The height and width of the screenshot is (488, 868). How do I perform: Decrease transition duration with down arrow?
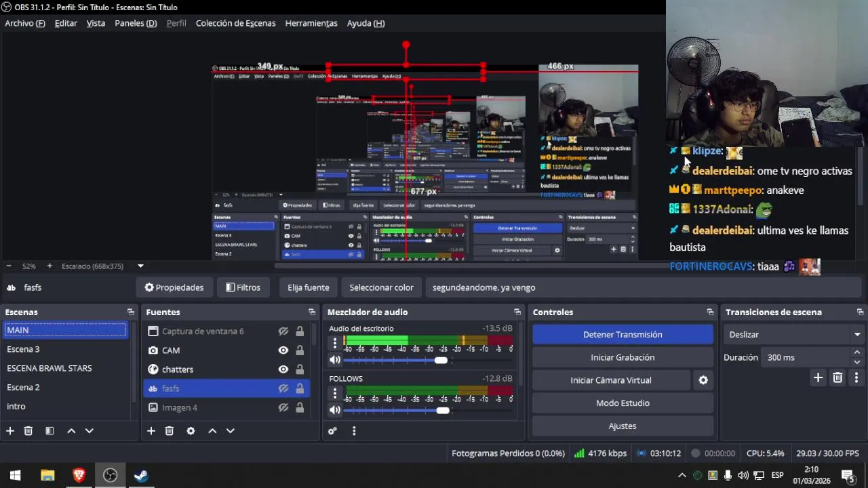pos(857,362)
